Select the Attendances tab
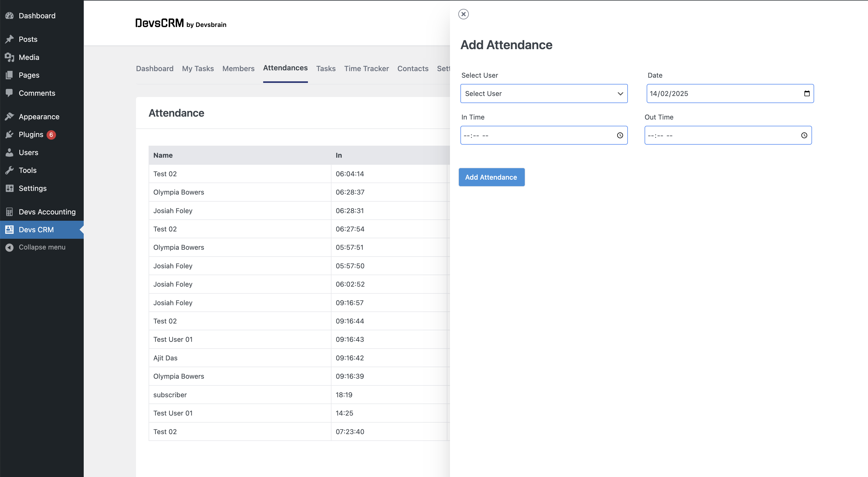Screen dimensions: 868x477 pos(285,68)
